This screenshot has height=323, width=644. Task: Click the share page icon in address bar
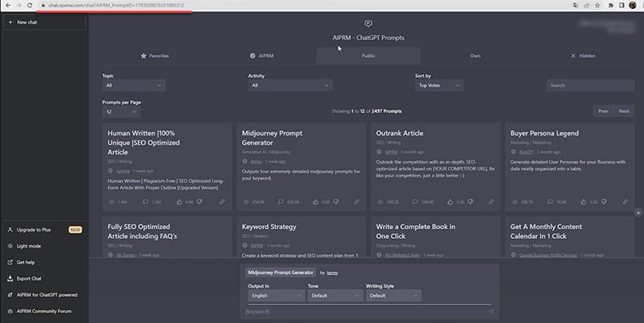click(x=587, y=6)
